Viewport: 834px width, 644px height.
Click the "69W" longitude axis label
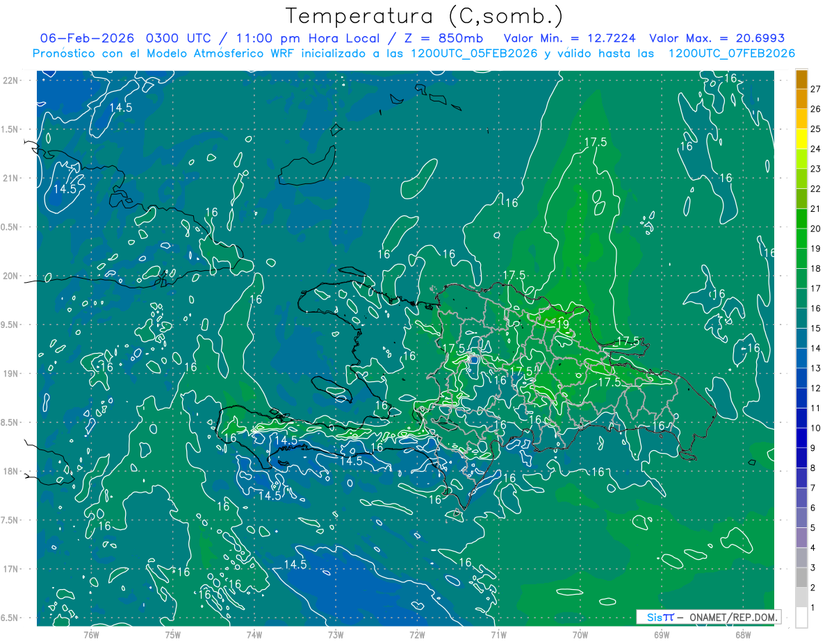tap(661, 634)
